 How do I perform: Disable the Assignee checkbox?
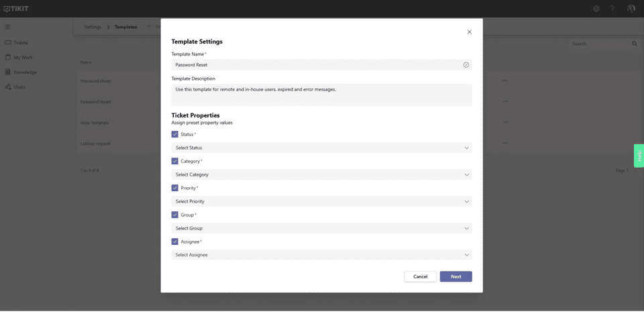pos(175,241)
